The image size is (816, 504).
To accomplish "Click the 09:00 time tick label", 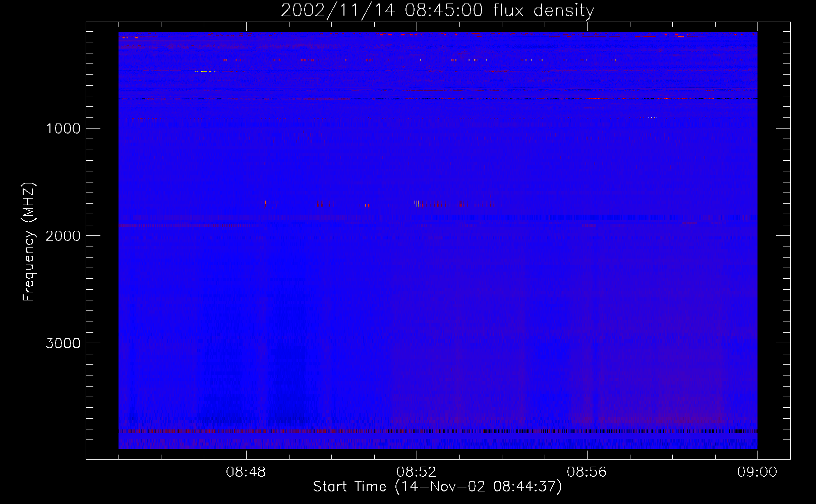I will tap(757, 472).
